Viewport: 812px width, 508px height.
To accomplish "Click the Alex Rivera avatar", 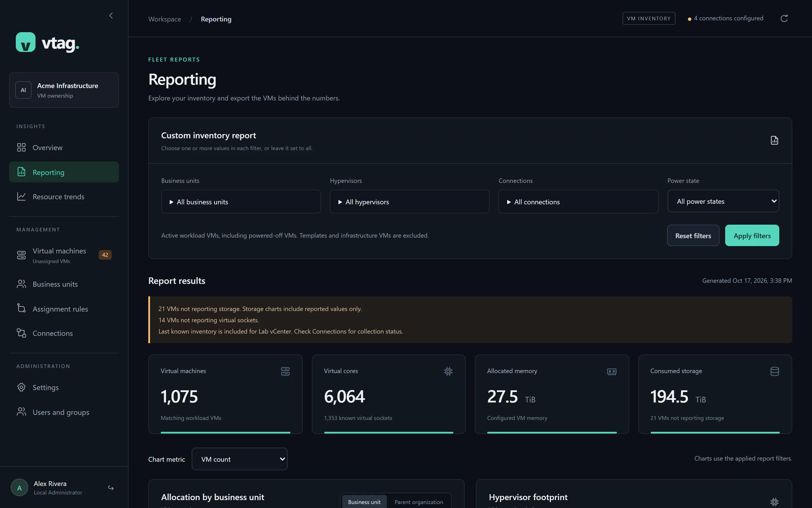I will (x=19, y=488).
